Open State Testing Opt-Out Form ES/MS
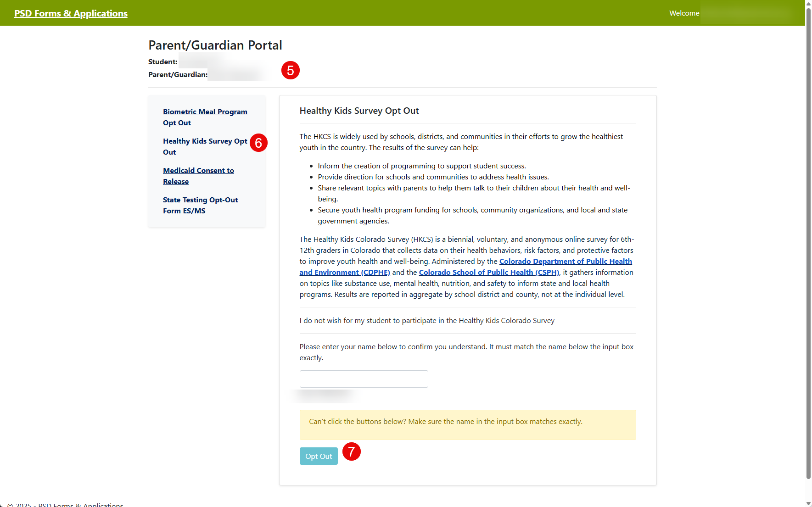The height and width of the screenshot is (507, 812). [200, 205]
